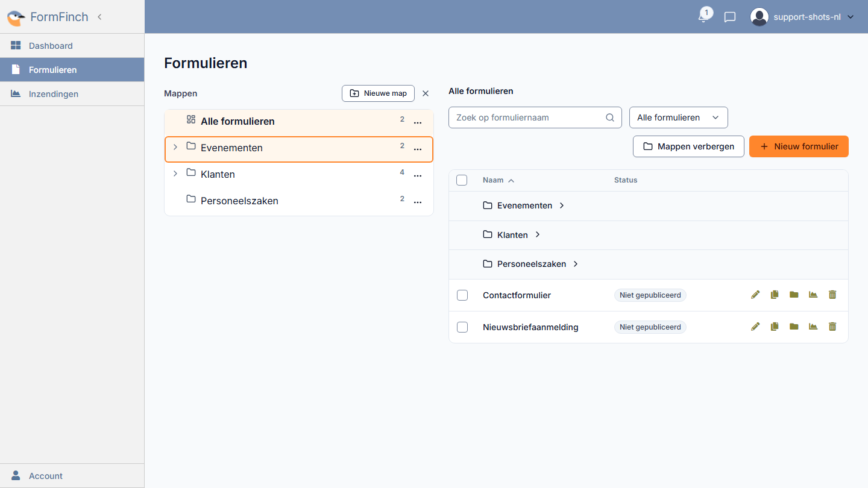The height and width of the screenshot is (488, 868).
Task: Open the chat messages icon
Action: point(730,17)
